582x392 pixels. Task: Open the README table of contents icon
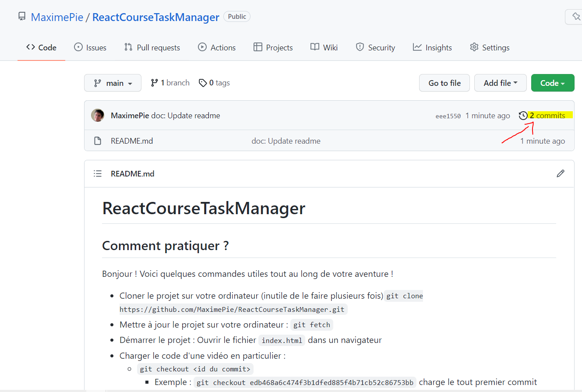(98, 173)
